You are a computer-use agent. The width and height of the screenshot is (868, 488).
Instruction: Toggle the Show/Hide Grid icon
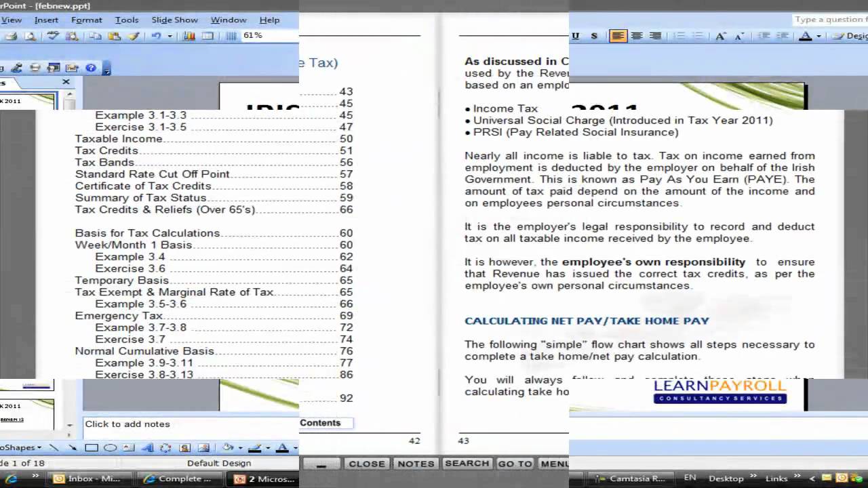[x=231, y=36]
